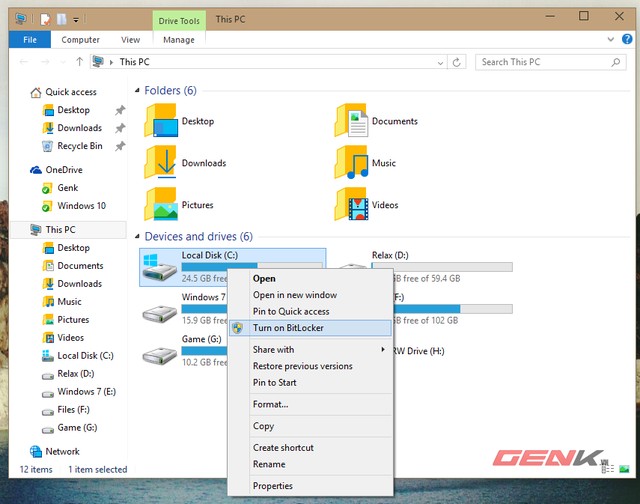
Task: Click the Up one level arrow
Action: point(79,62)
